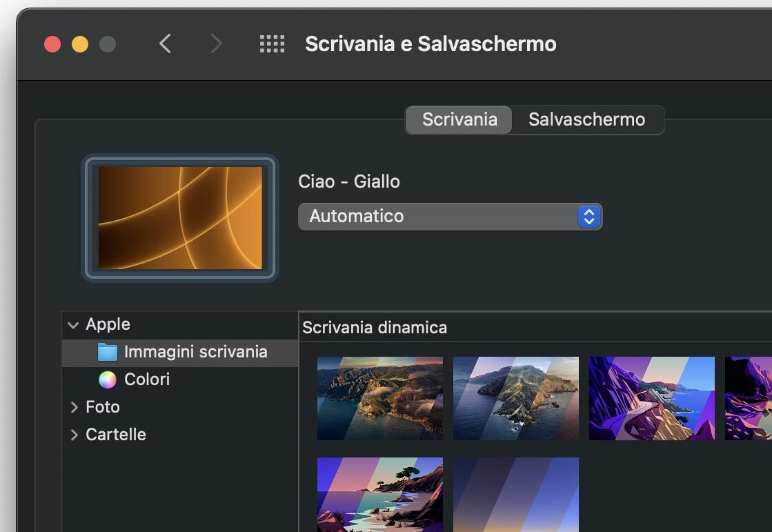Viewport: 772px width, 532px height.
Task: Click the back navigation arrow
Action: tap(165, 43)
